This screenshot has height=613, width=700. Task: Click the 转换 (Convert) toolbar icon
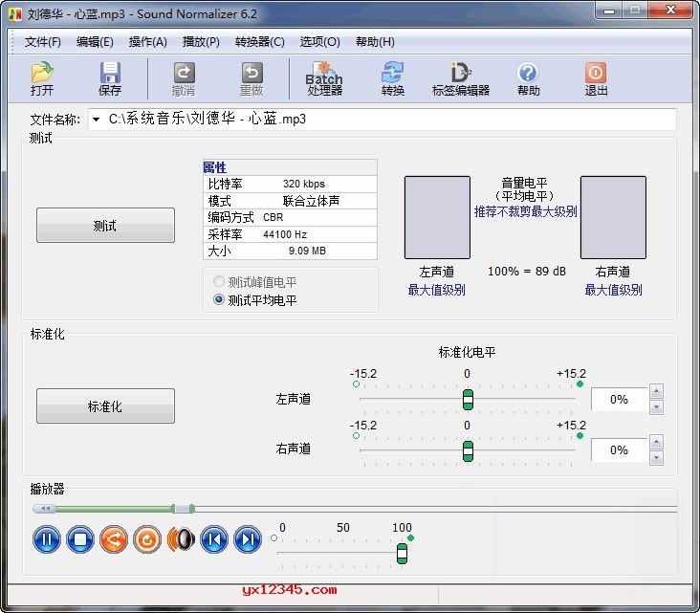click(x=393, y=78)
